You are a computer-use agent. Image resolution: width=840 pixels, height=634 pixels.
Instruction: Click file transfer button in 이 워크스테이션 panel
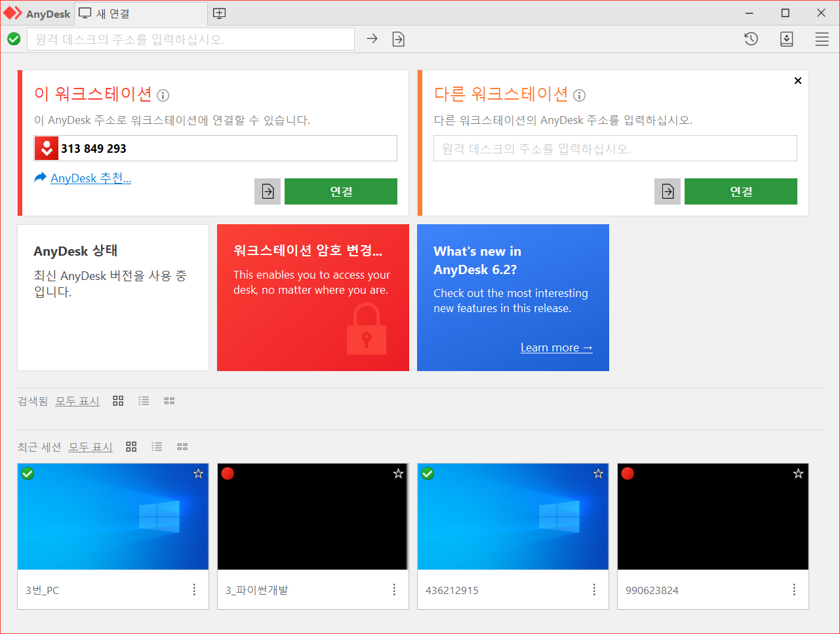[268, 191]
